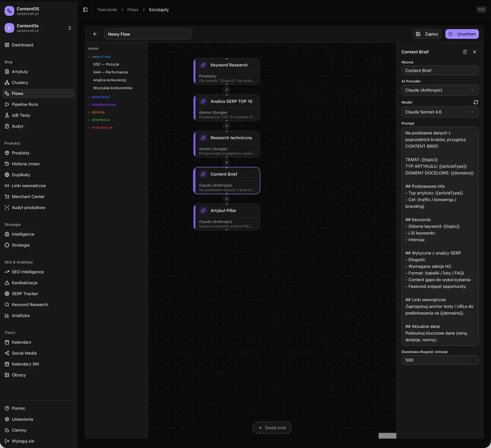Add step below Content Brief node

(227, 199)
